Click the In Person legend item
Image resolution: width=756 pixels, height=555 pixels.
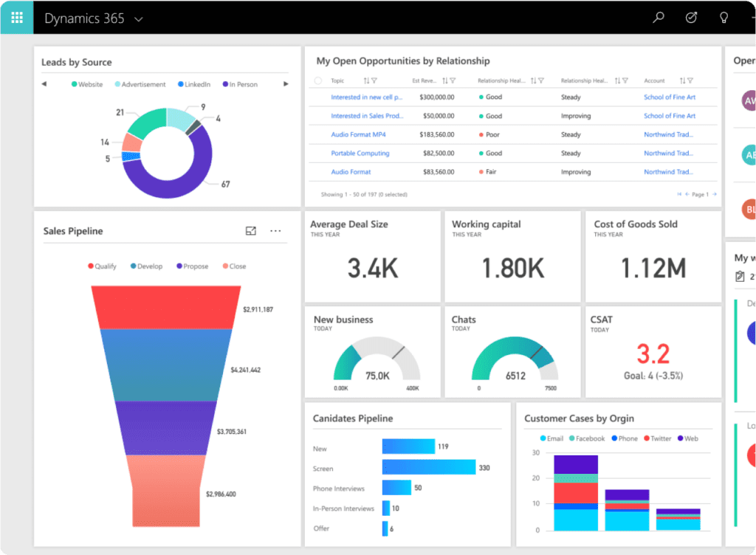[x=239, y=84]
